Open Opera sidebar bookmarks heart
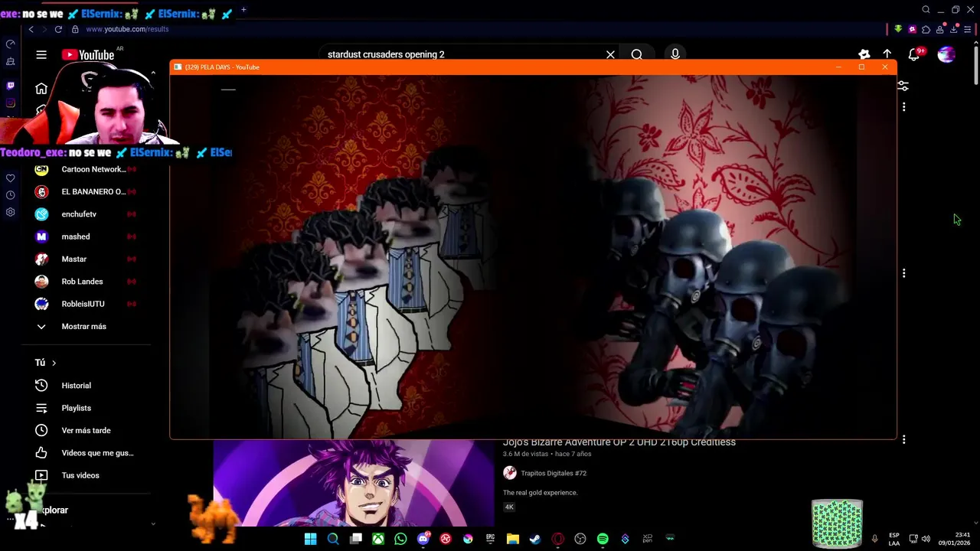The height and width of the screenshot is (551, 980). pyautogui.click(x=10, y=178)
